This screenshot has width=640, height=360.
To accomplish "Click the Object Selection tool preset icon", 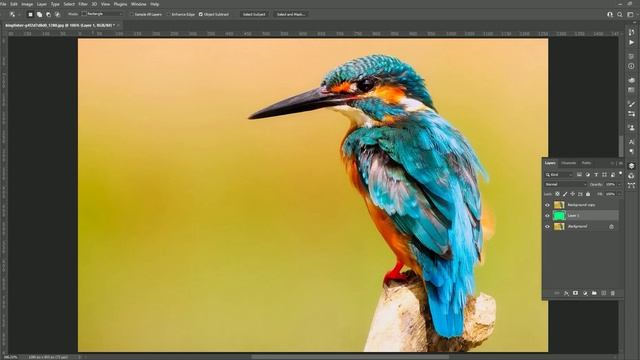I will 12,14.
